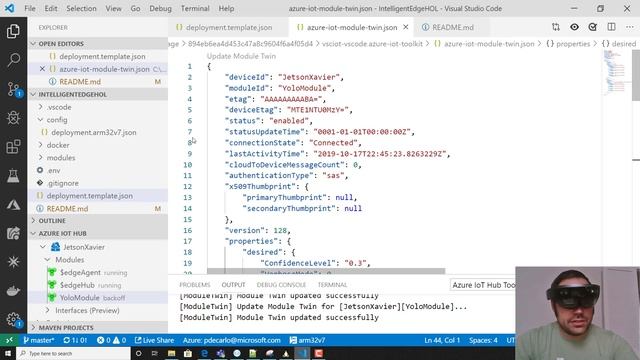Open the Extensions view in activity bar

pos(13,147)
